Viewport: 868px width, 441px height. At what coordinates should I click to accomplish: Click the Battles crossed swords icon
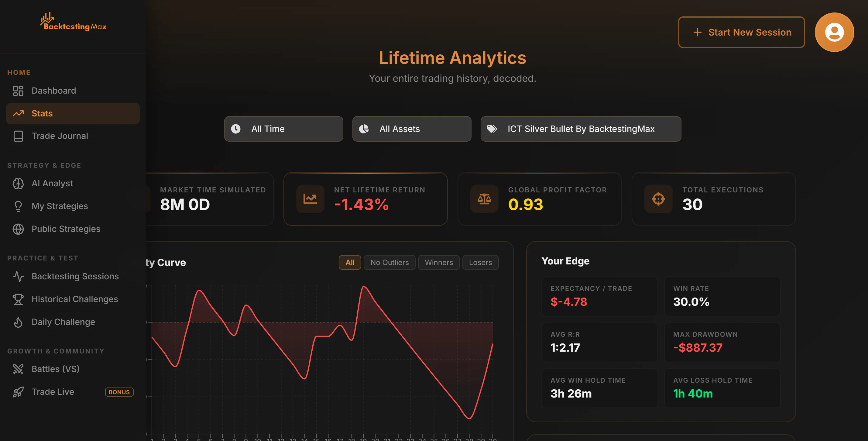tap(18, 369)
